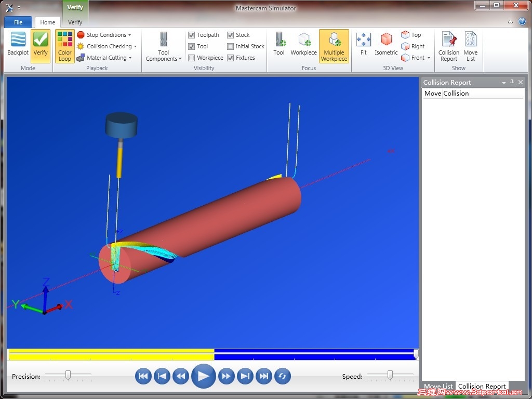Viewport: 532px width, 399px height.
Task: Switch to Top view
Action: point(411,35)
